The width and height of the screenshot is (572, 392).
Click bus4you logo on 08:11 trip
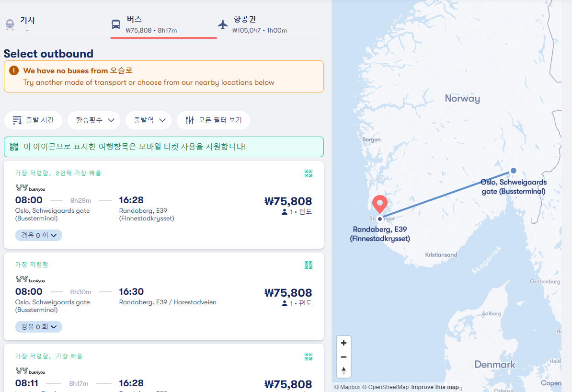tap(30, 371)
